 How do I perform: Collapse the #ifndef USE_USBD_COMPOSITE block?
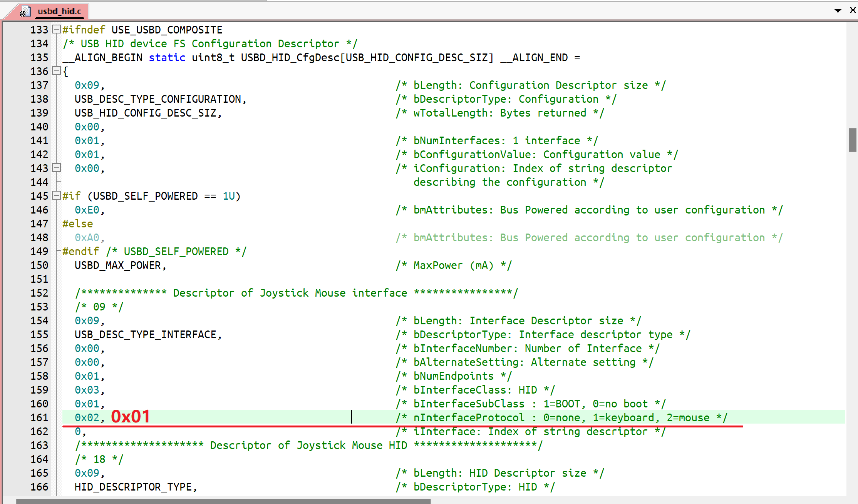pos(56,29)
